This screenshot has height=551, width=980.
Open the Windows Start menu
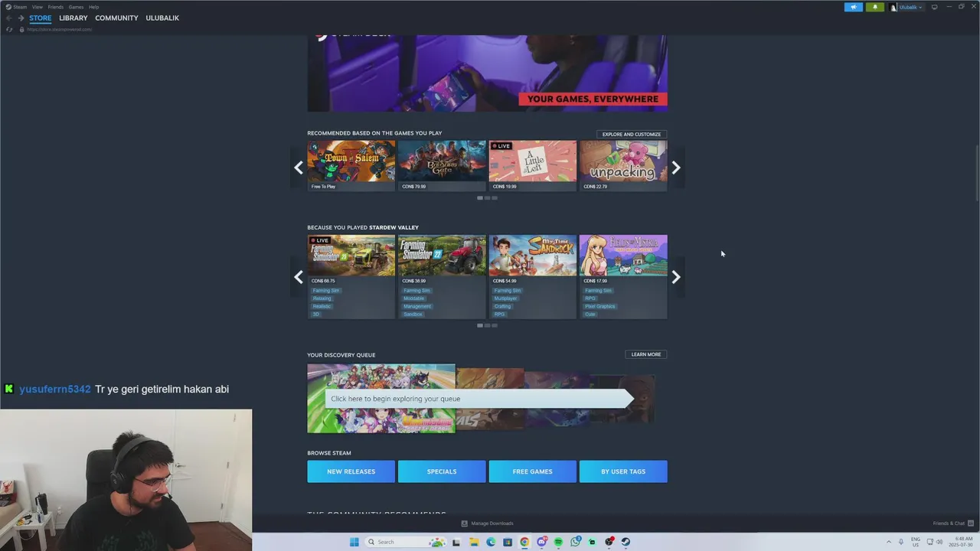tap(354, 542)
